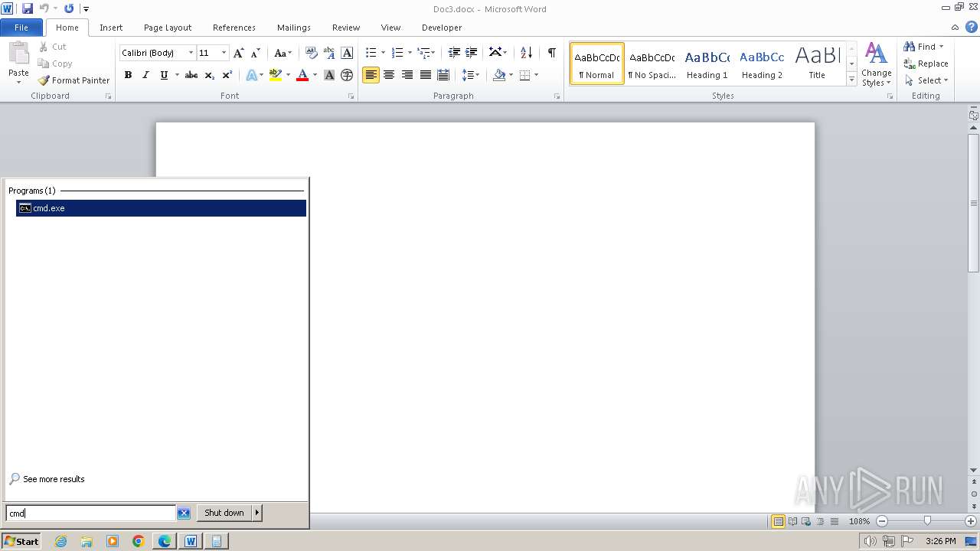Click Change Styles icon
The width and height of the screenshot is (980, 551).
tap(877, 65)
